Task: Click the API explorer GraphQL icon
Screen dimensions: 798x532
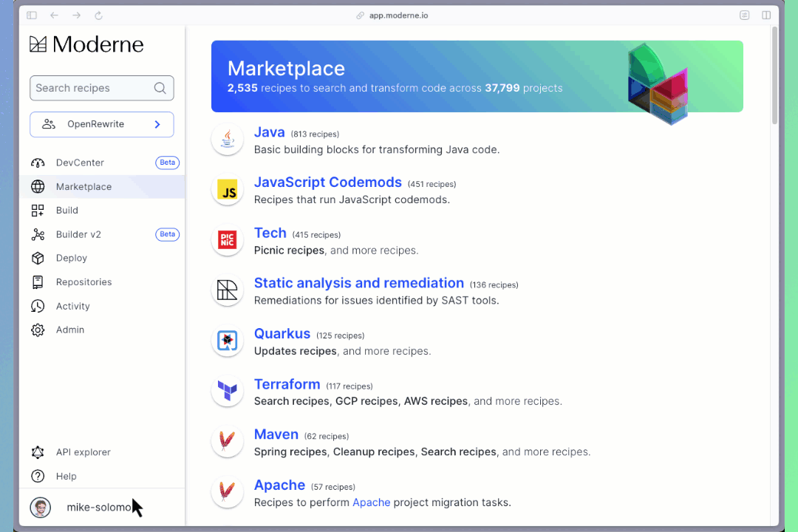Action: point(38,452)
